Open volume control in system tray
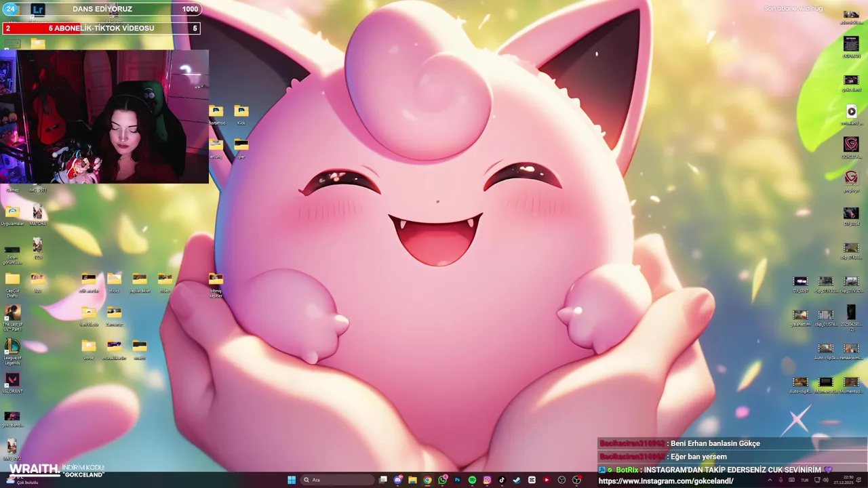The image size is (868, 488). click(x=826, y=480)
